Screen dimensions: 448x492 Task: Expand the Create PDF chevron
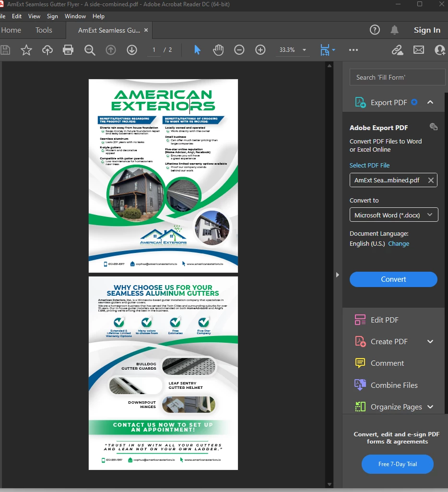click(430, 342)
